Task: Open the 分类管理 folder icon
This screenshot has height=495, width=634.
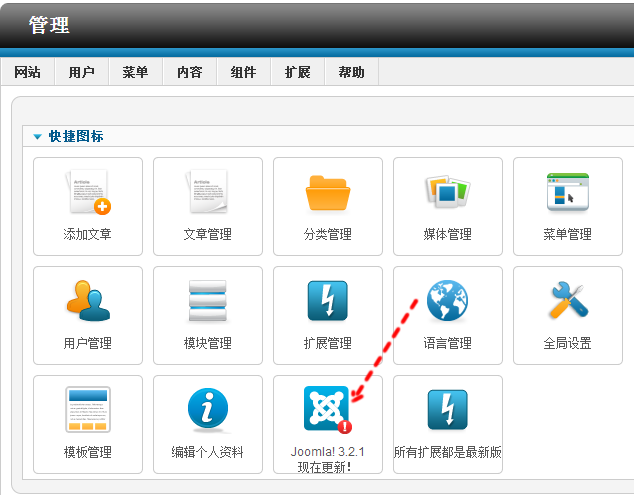Action: [328, 195]
